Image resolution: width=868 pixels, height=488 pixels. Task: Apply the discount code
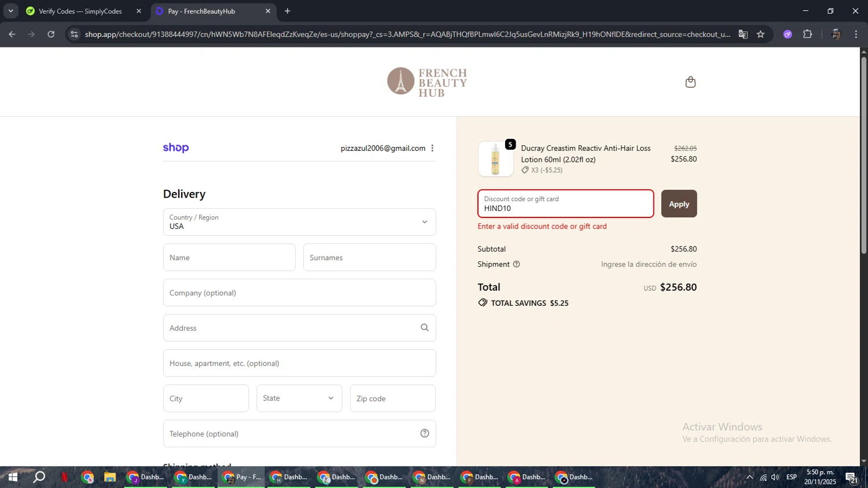pos(679,204)
